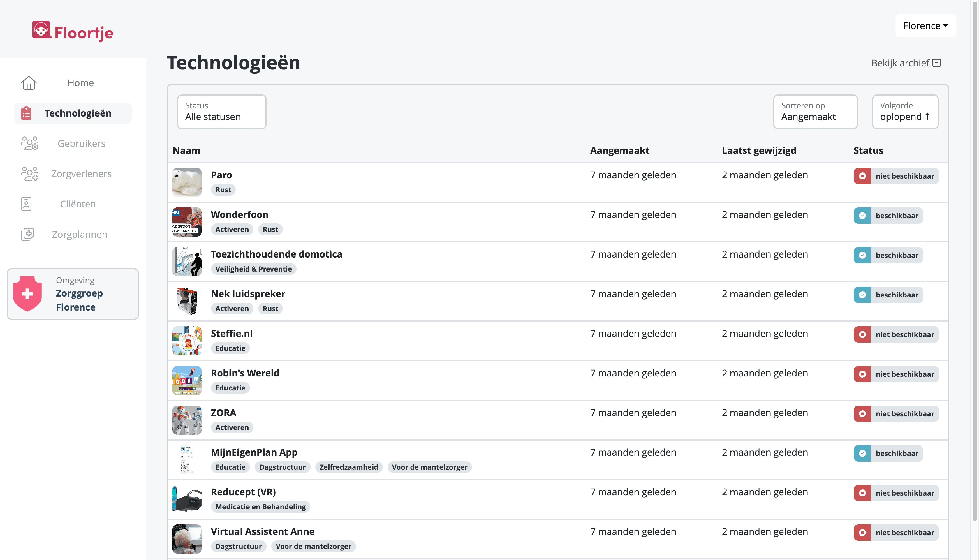Click Veiligheid & Preventie tag

coord(253,269)
